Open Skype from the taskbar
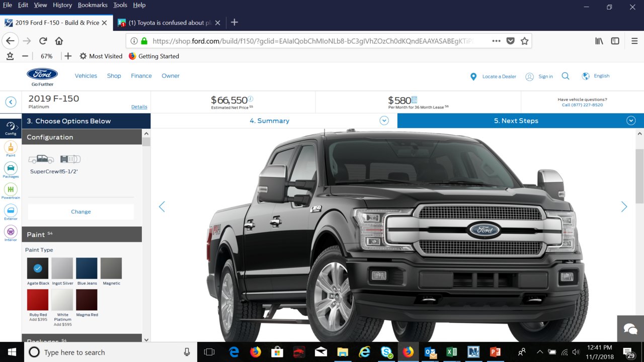 tap(386, 352)
